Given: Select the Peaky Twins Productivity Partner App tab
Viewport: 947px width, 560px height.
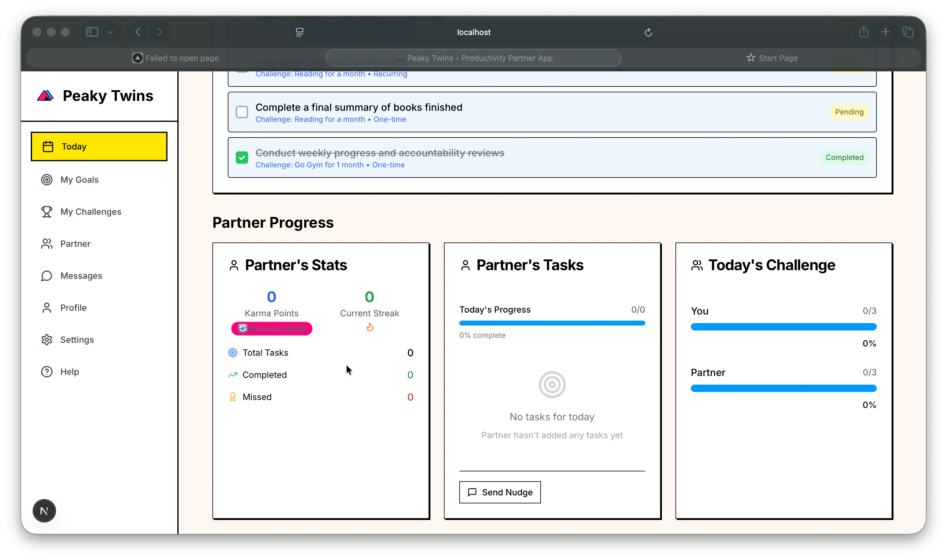Looking at the screenshot, I should point(473,58).
